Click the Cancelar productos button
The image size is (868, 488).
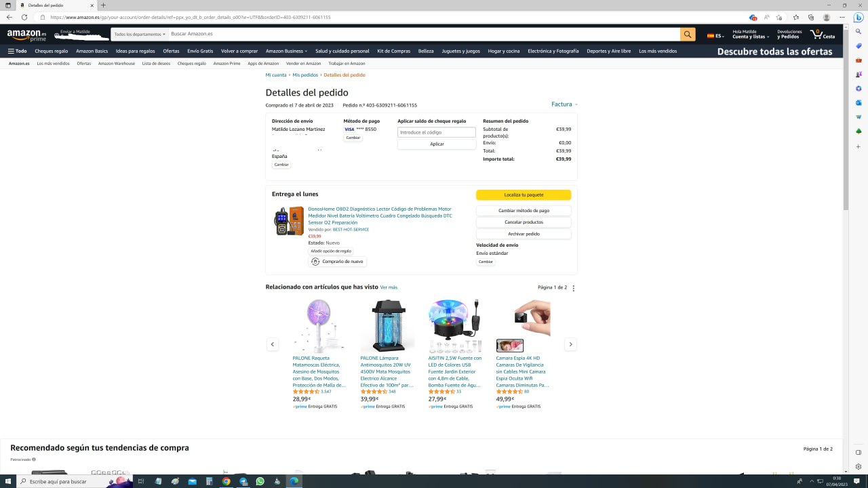524,222
